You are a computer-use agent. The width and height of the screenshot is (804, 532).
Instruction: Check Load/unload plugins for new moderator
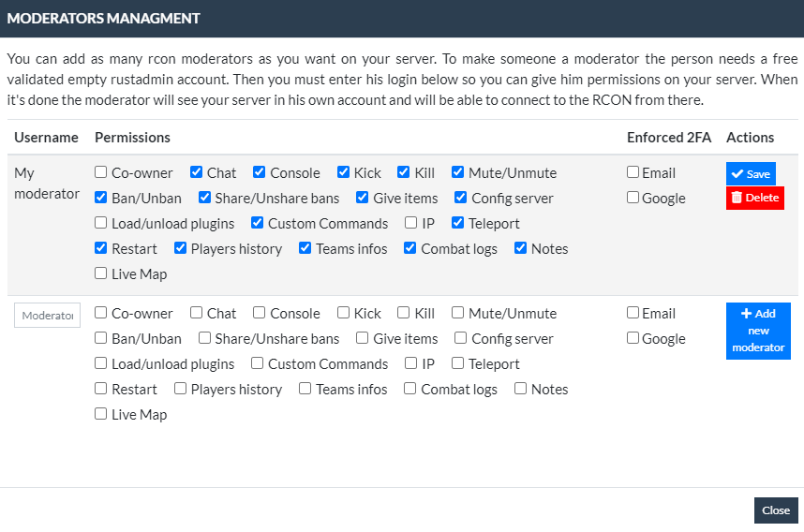[100, 362]
